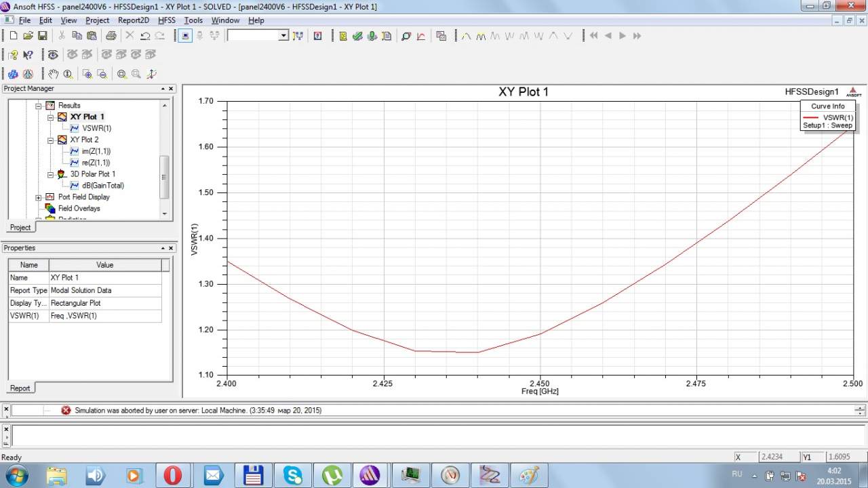Viewport: 868px width, 488px height.
Task: Toggle the show/hide eye icon in toolbar
Action: pos(53,55)
